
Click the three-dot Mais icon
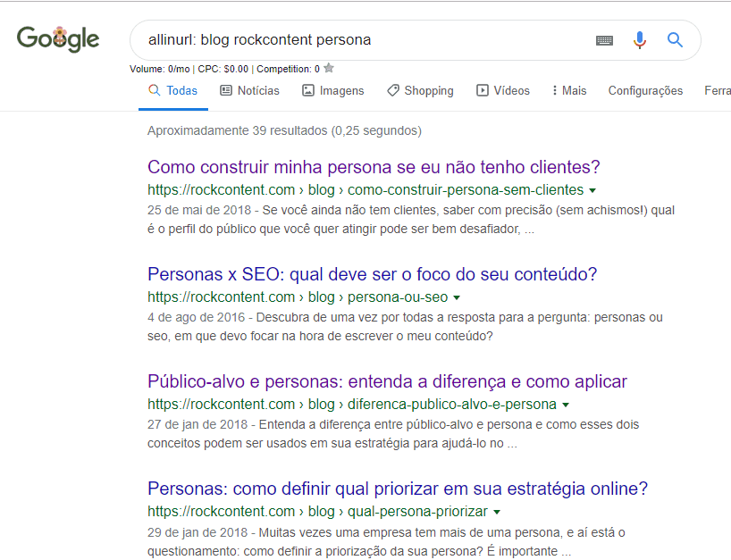click(554, 90)
